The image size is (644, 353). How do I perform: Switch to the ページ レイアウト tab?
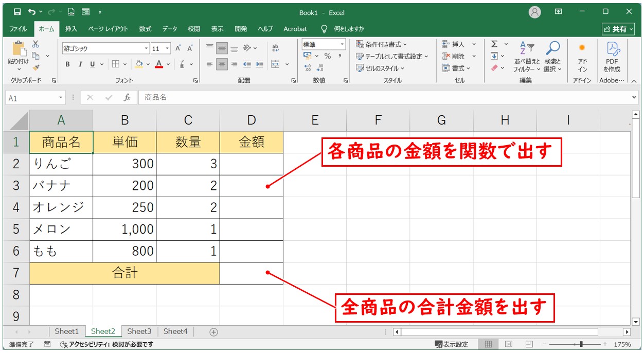coord(108,29)
